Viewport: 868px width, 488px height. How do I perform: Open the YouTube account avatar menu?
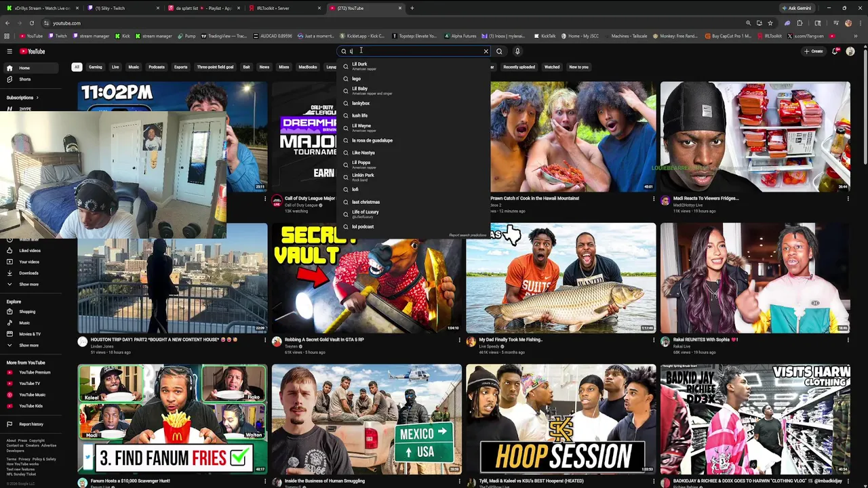[x=850, y=52]
